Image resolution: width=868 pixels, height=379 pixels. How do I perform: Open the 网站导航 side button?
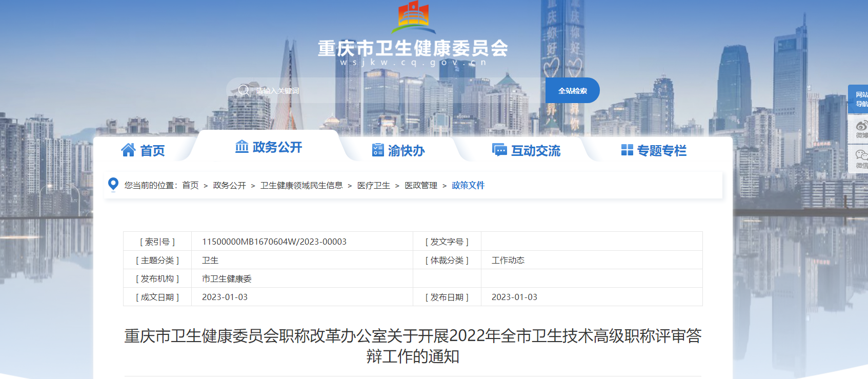(x=859, y=99)
